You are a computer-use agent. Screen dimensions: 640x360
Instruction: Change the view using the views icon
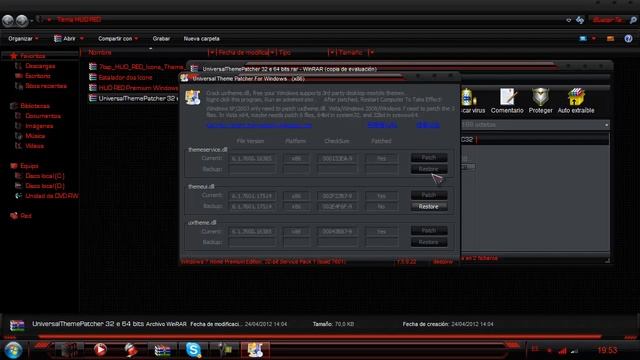pyautogui.click(x=583, y=38)
